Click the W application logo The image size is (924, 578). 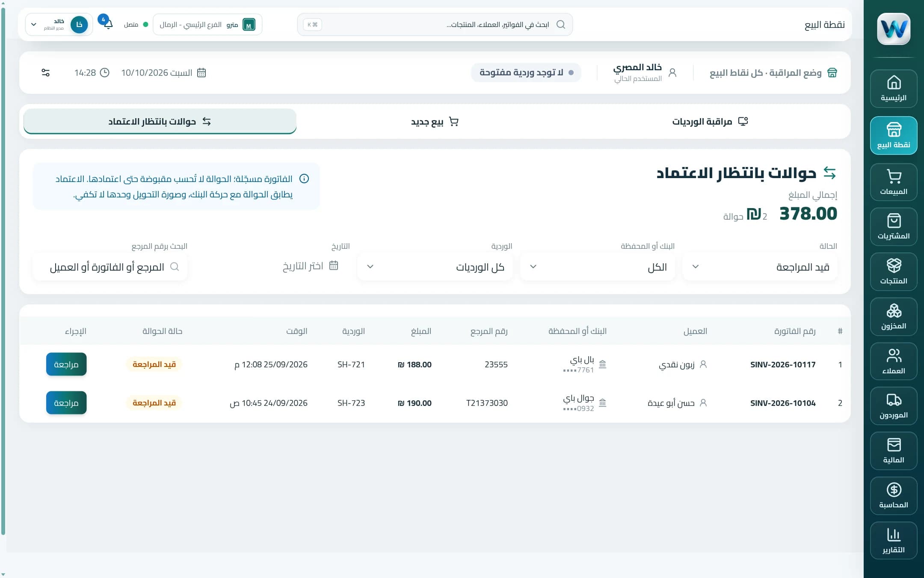tap(894, 29)
